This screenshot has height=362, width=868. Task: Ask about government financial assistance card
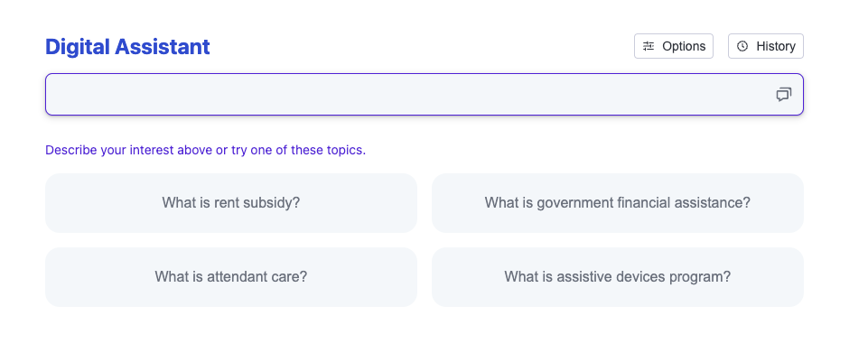pyautogui.click(x=618, y=203)
